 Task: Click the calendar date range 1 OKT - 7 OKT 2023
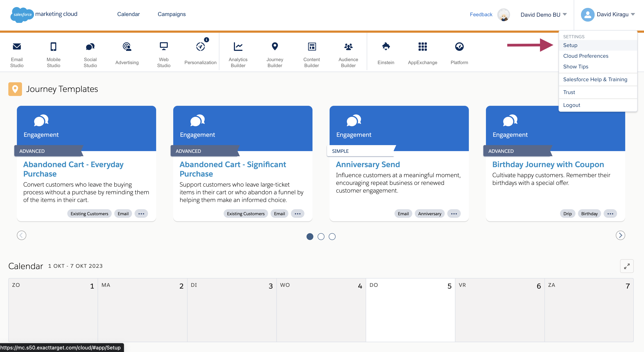pos(75,266)
